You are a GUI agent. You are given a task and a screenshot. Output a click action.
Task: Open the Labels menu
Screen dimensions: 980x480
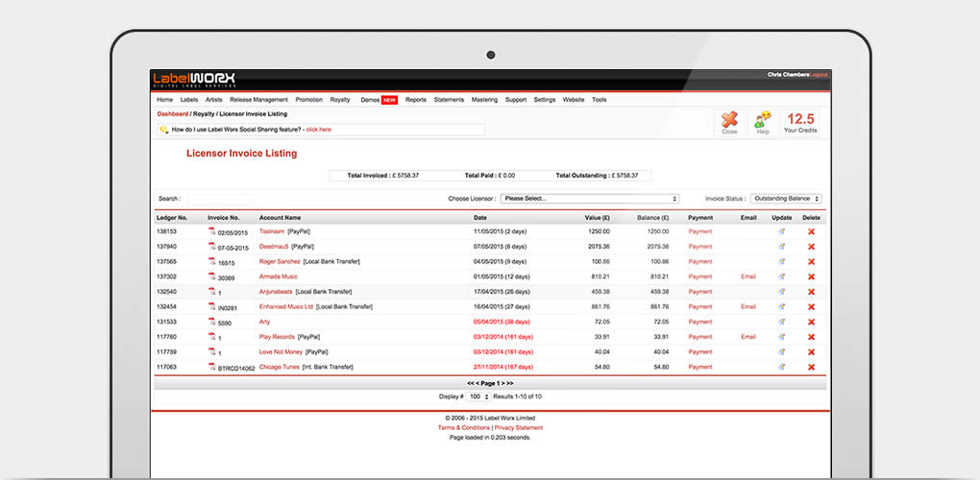click(188, 100)
